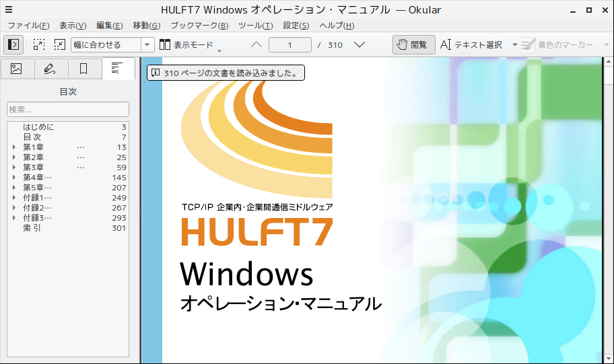
Task: Open the window hamburger menu icon
Action: pos(9,10)
